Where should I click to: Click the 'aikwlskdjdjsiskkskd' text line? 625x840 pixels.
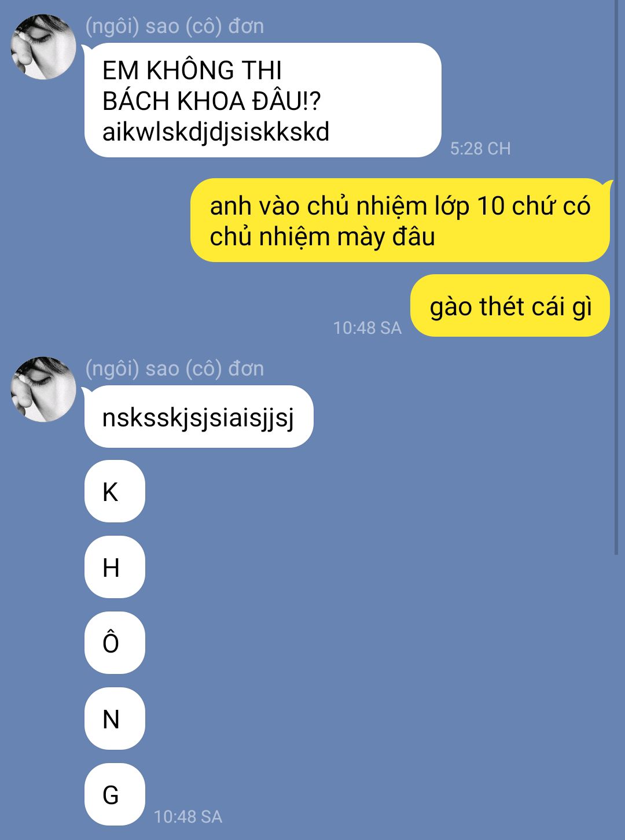pyautogui.click(x=216, y=132)
